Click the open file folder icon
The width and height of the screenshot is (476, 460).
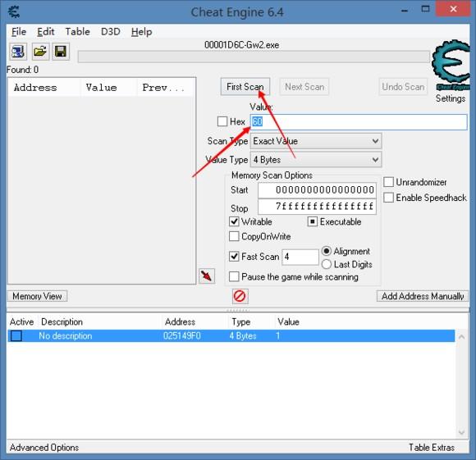pos(40,52)
